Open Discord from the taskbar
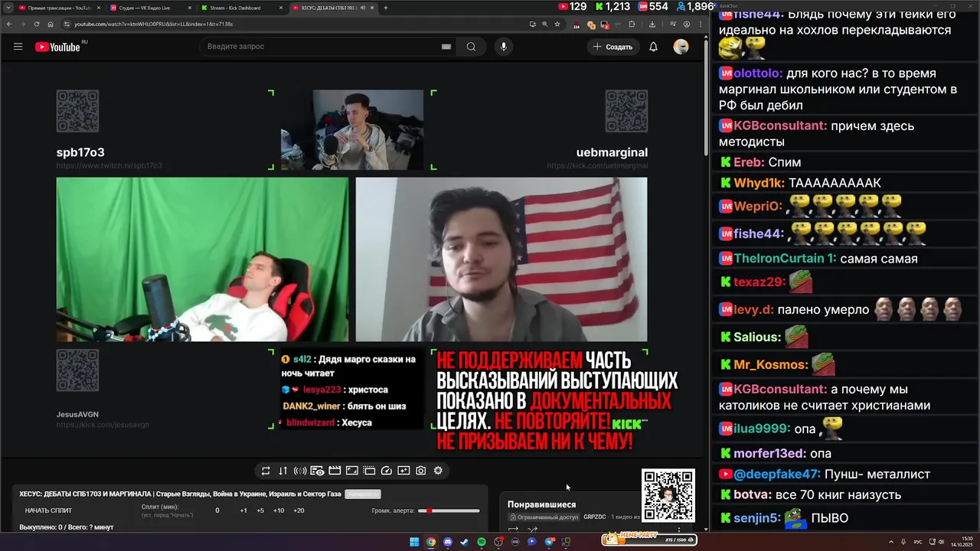The height and width of the screenshot is (551, 980). click(448, 542)
